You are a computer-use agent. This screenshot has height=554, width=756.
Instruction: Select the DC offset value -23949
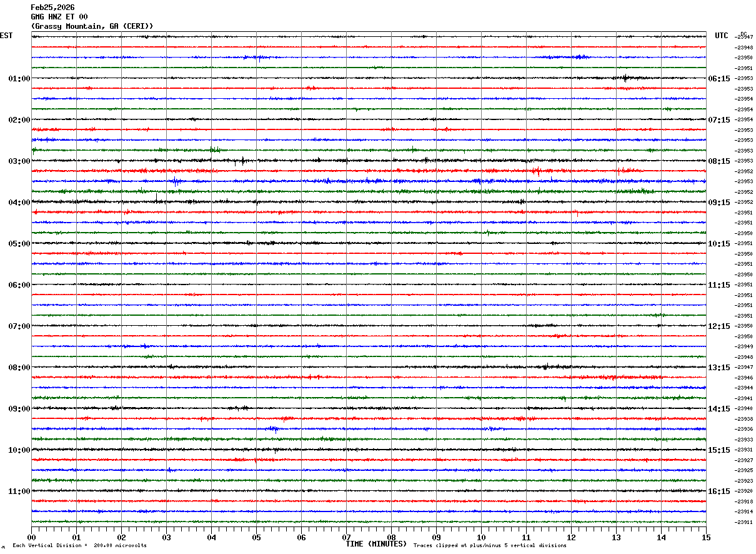tap(744, 347)
